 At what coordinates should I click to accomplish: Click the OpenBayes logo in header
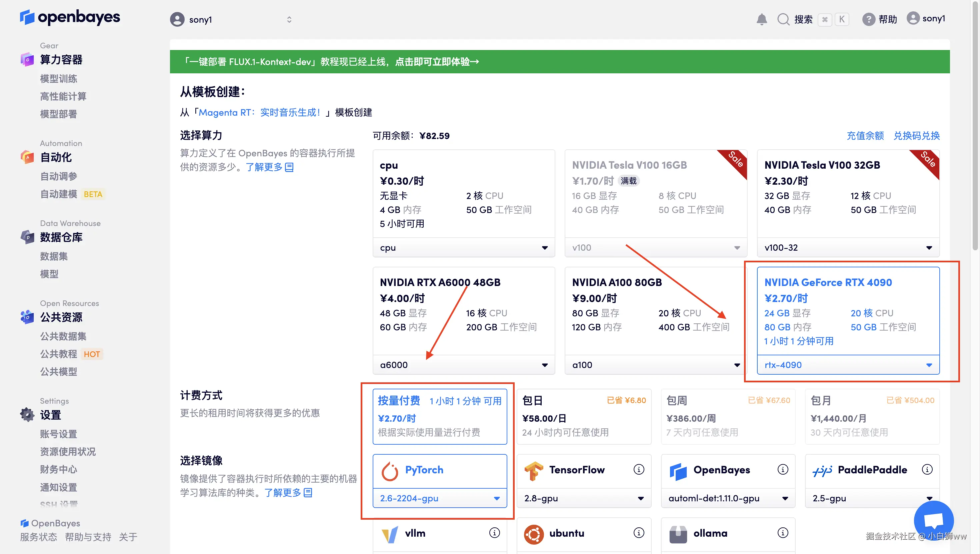70,17
